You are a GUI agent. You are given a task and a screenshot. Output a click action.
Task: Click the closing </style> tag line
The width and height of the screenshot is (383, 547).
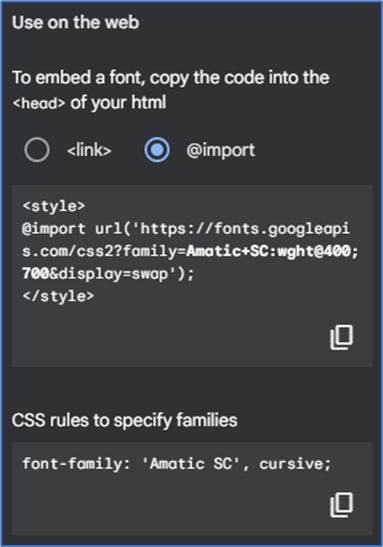58,296
